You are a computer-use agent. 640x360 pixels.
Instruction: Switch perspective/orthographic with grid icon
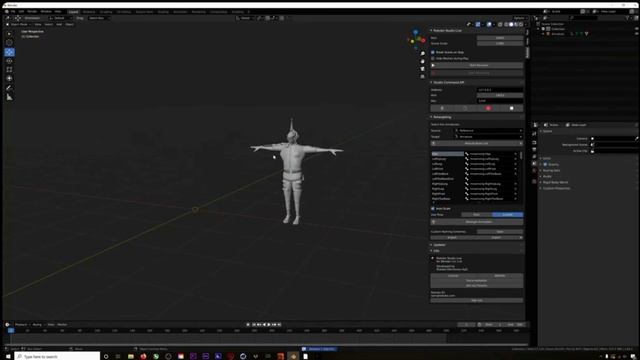tap(422, 76)
